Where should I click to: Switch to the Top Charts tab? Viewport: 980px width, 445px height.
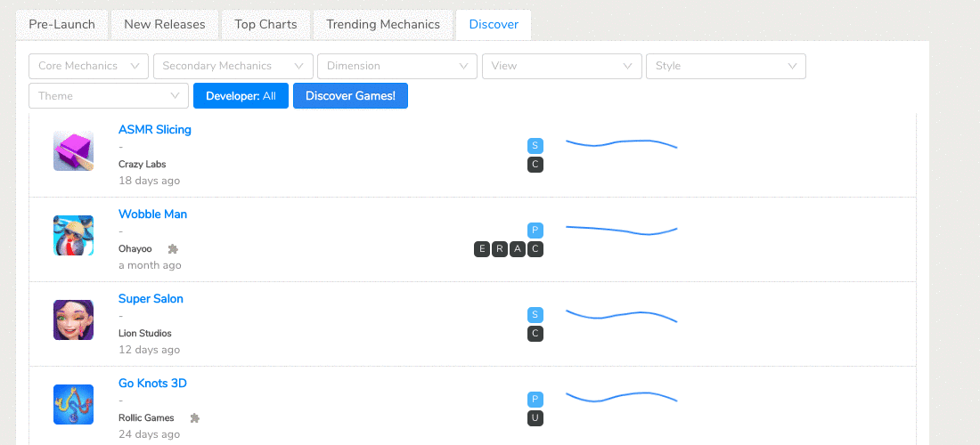click(x=265, y=25)
